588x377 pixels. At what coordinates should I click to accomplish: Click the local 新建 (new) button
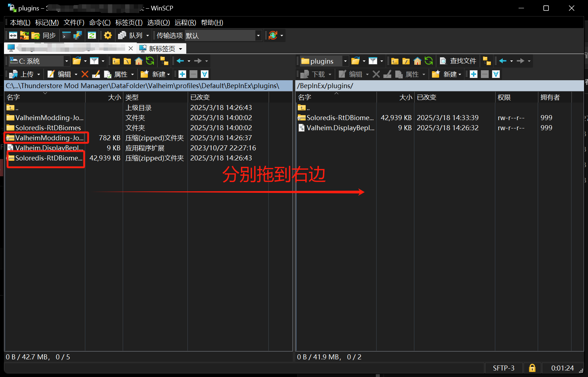coord(155,74)
